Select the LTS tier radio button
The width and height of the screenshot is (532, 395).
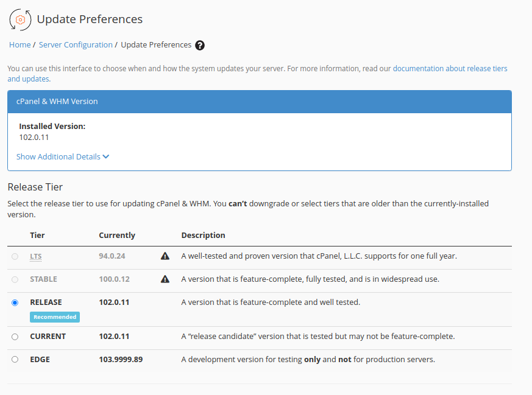point(15,256)
